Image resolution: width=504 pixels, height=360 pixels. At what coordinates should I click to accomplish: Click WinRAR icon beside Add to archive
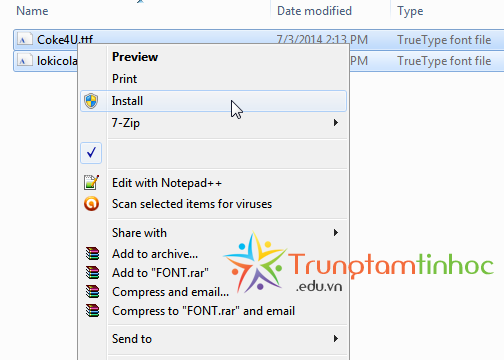92,253
